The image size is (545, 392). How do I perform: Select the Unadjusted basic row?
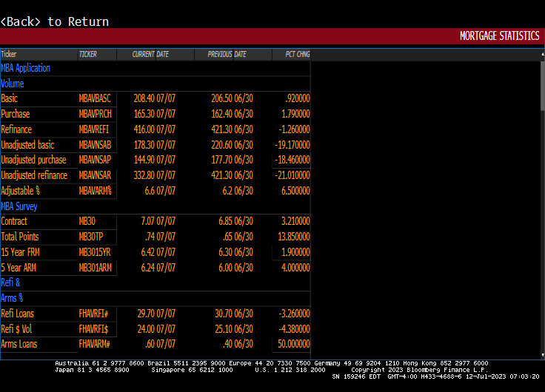28,145
